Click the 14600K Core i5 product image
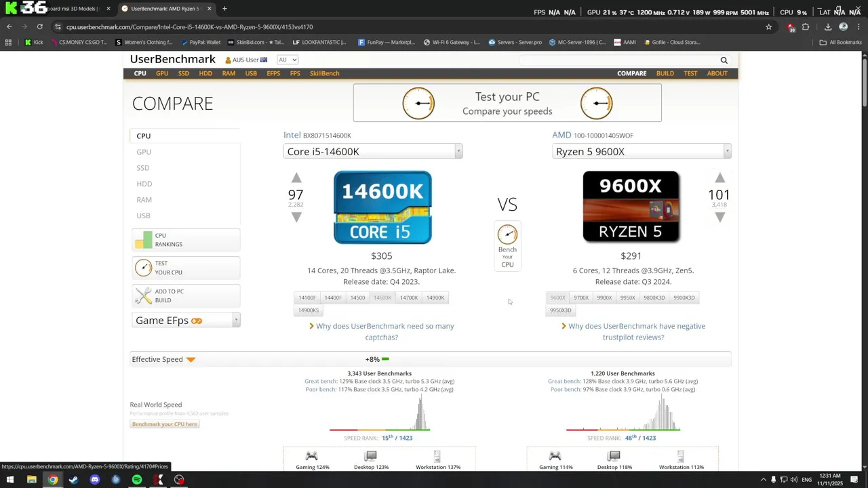868x488 pixels. (382, 207)
